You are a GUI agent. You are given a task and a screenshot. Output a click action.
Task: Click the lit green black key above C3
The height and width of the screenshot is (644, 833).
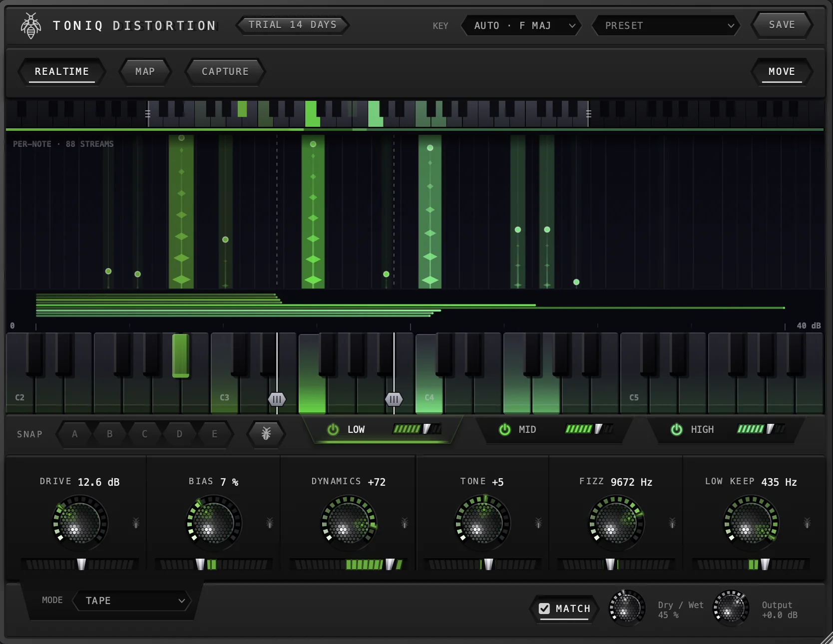(180, 355)
